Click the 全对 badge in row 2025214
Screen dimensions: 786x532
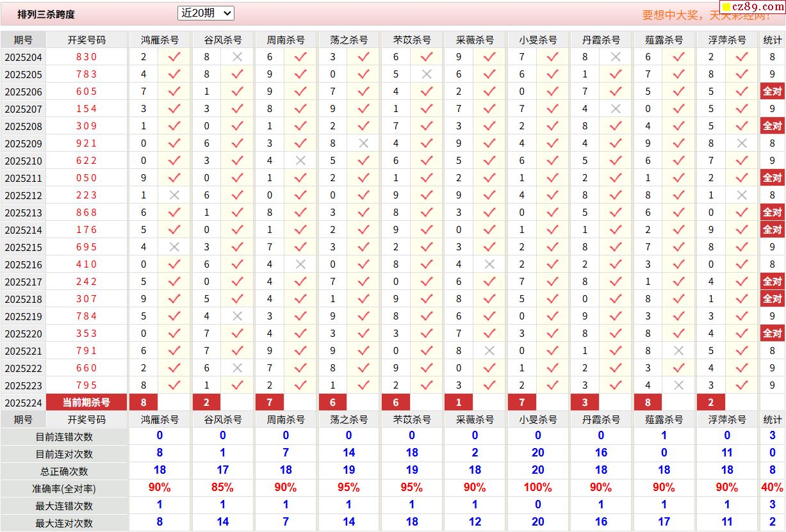(773, 230)
